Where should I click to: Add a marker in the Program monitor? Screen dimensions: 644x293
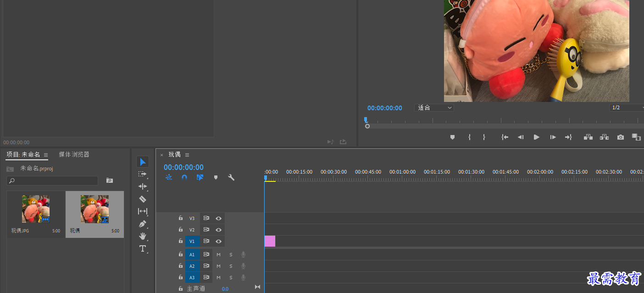[452, 137]
